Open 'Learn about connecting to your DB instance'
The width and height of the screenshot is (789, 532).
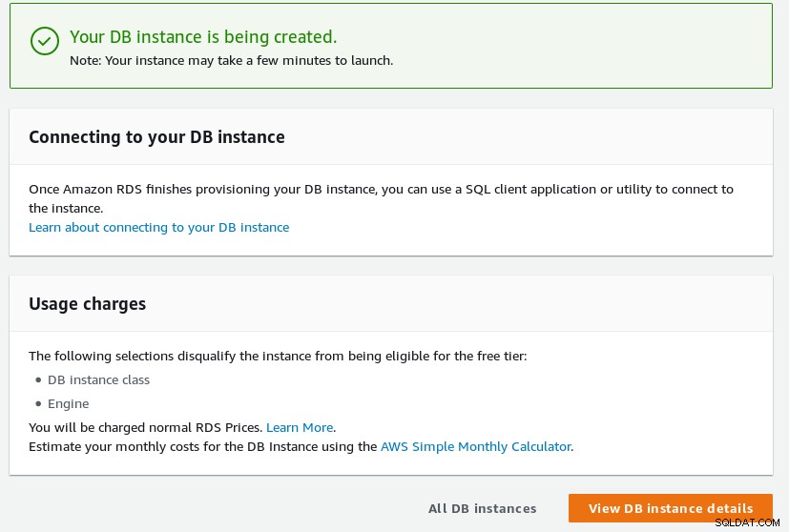click(159, 227)
